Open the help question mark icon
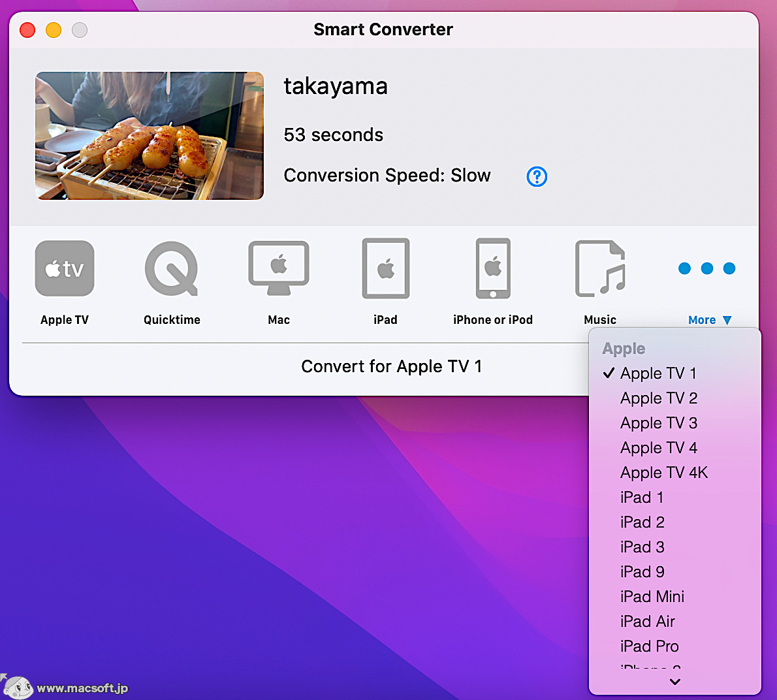The image size is (777, 700). pos(536,176)
